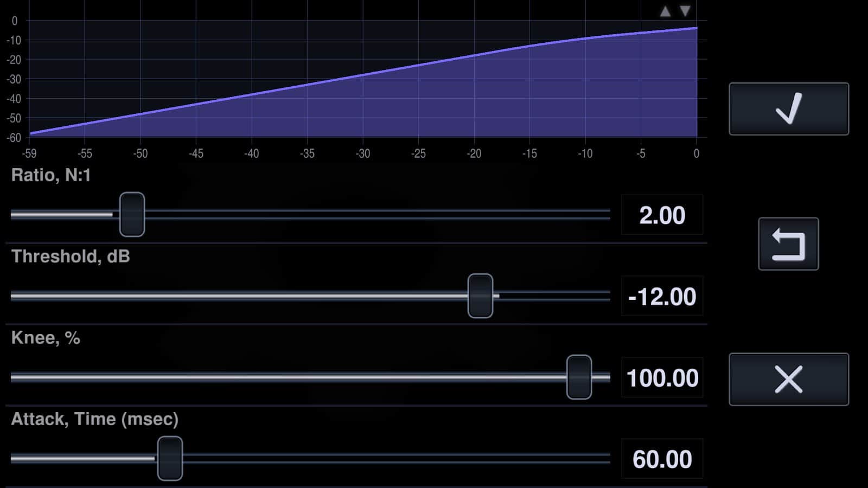The image size is (868, 488).
Task: Click the "Ratio, N:1" label
Action: tap(51, 175)
